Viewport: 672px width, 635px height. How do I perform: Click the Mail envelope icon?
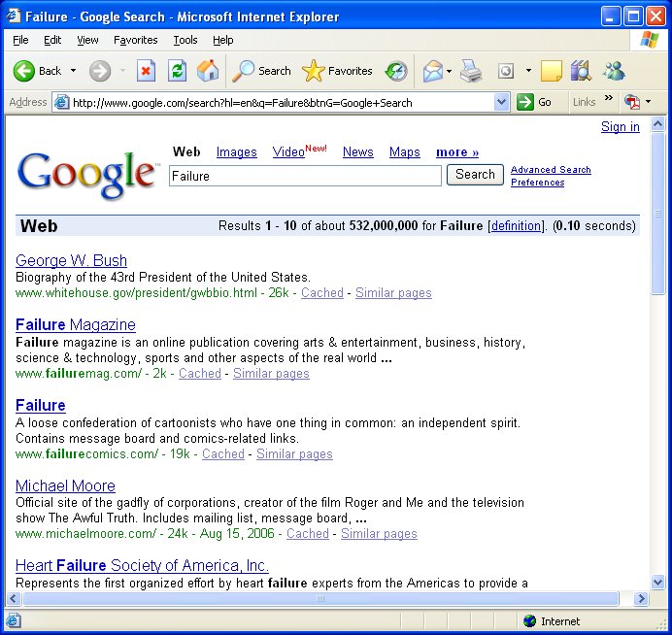(x=433, y=71)
